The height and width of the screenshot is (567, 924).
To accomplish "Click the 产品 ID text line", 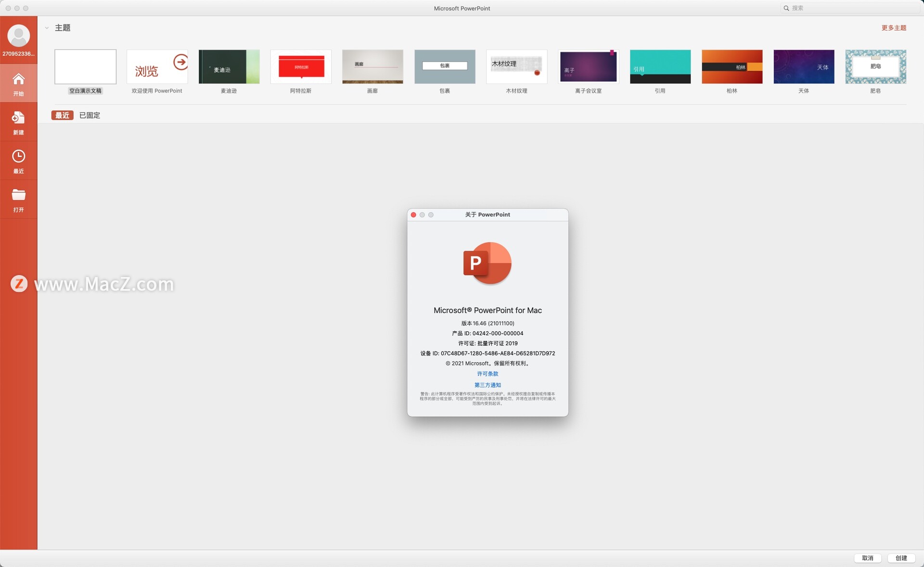I will 488,333.
